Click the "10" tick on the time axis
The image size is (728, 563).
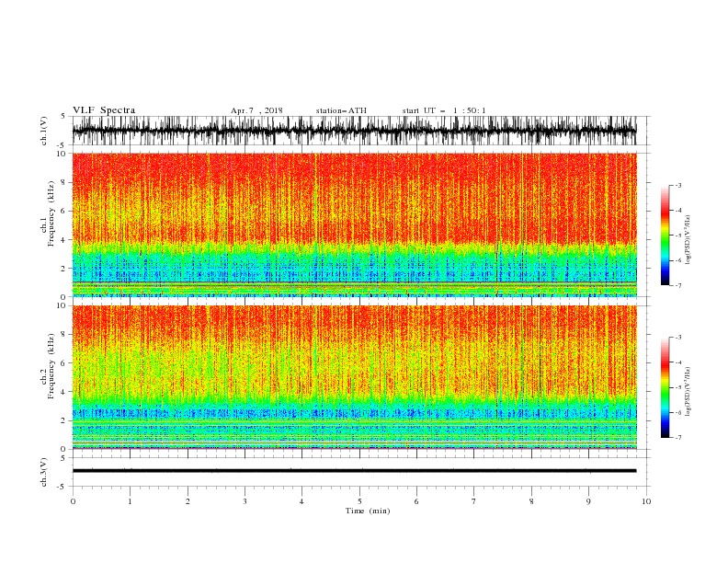646,501
